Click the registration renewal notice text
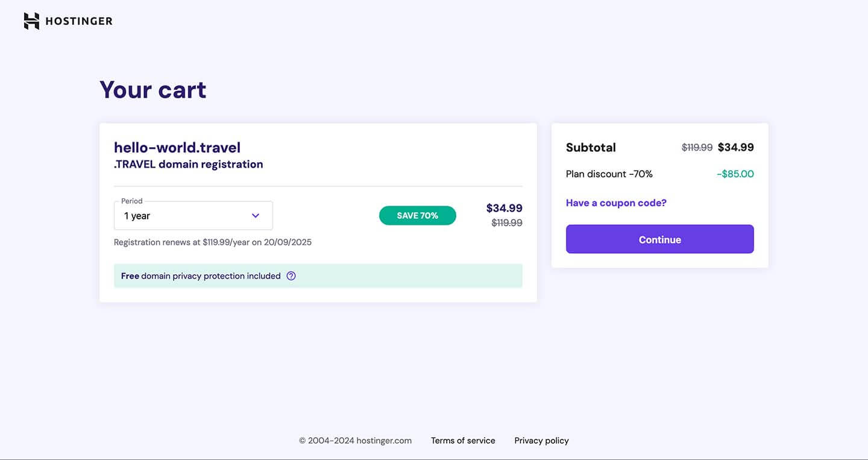Image resolution: width=868 pixels, height=460 pixels. tap(213, 242)
